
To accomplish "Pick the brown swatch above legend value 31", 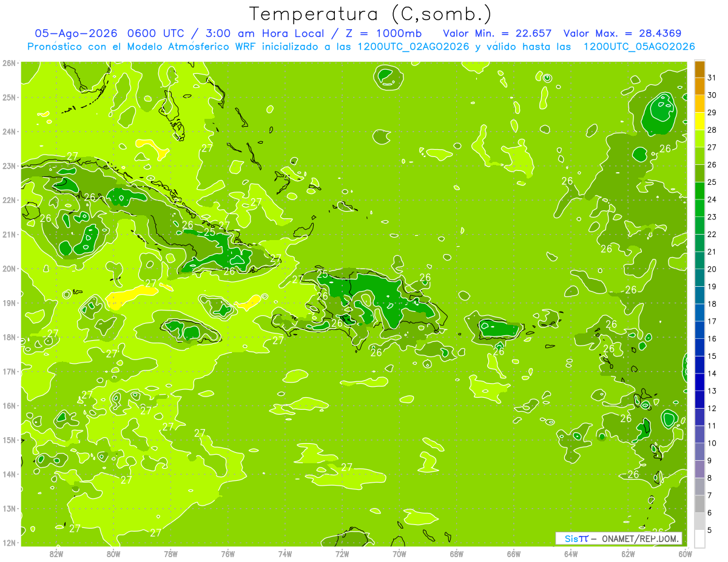I will 699,69.
